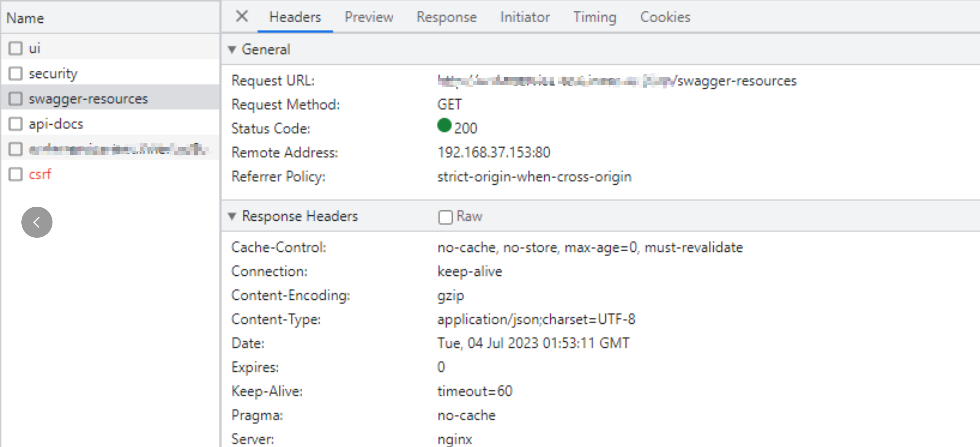Click the csrf request link

click(40, 175)
